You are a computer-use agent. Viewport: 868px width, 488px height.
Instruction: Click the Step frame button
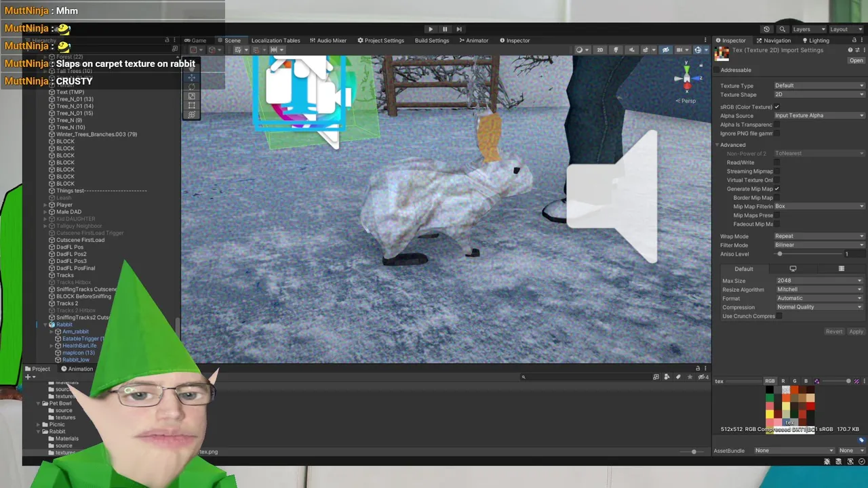click(459, 29)
